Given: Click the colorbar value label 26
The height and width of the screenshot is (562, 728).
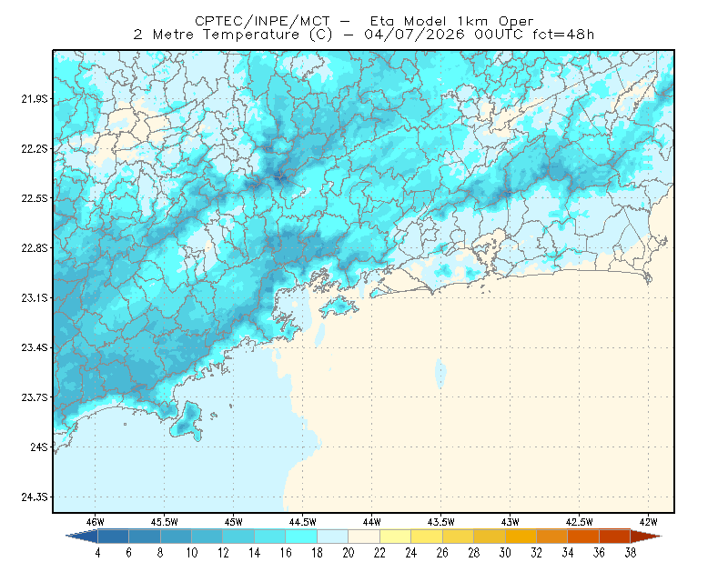Looking at the screenshot, I should click(442, 553).
